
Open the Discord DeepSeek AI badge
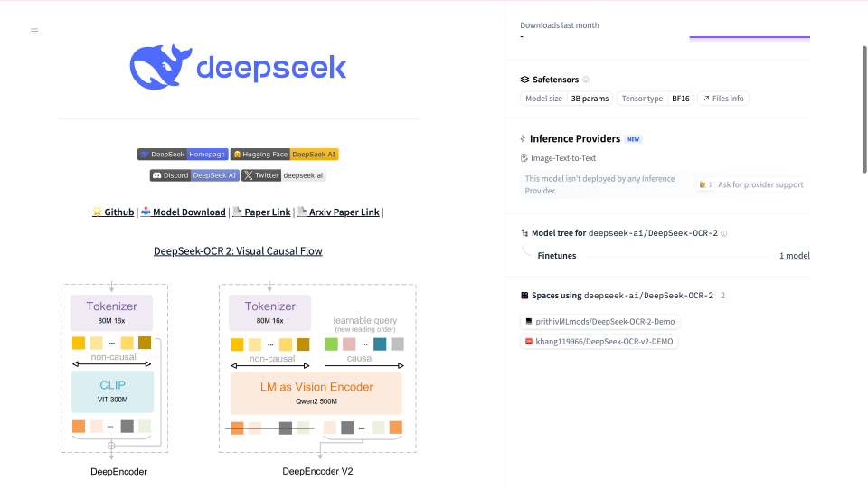pyautogui.click(x=194, y=175)
